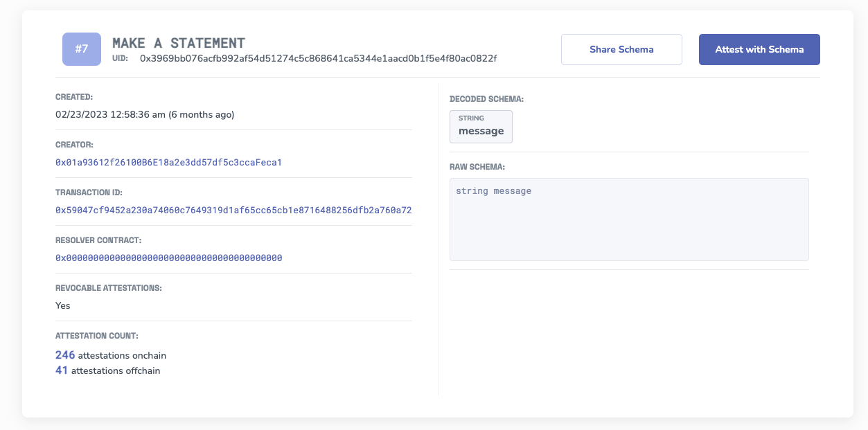Open the transaction ID link starting 0x59047c

[233, 210]
